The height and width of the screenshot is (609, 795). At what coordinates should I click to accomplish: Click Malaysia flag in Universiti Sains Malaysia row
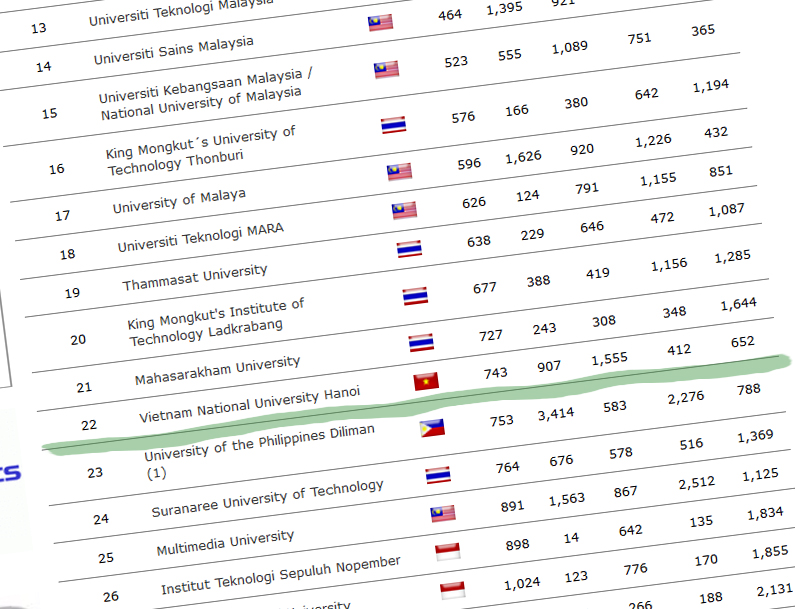pyautogui.click(x=386, y=69)
